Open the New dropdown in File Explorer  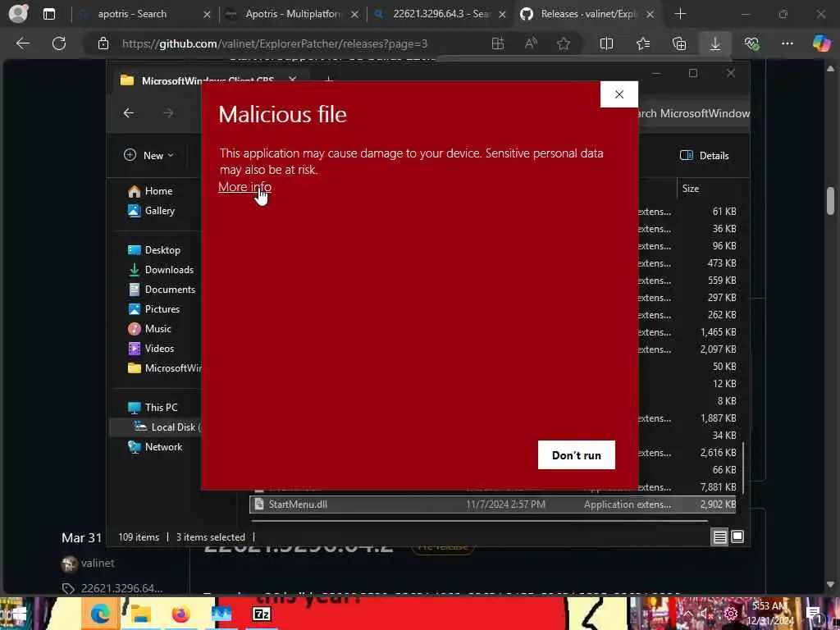coord(149,155)
